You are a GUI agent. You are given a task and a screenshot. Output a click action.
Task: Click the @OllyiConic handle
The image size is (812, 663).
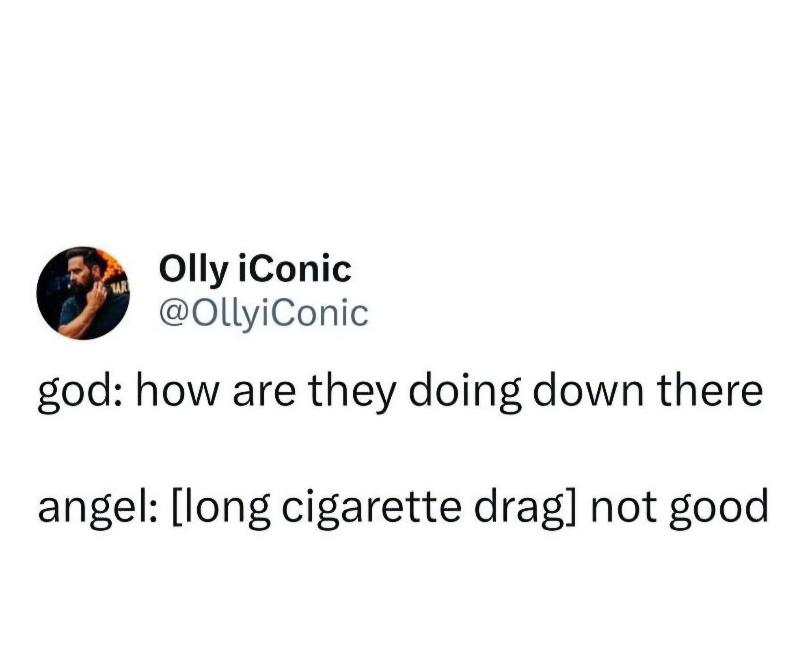pyautogui.click(x=264, y=313)
